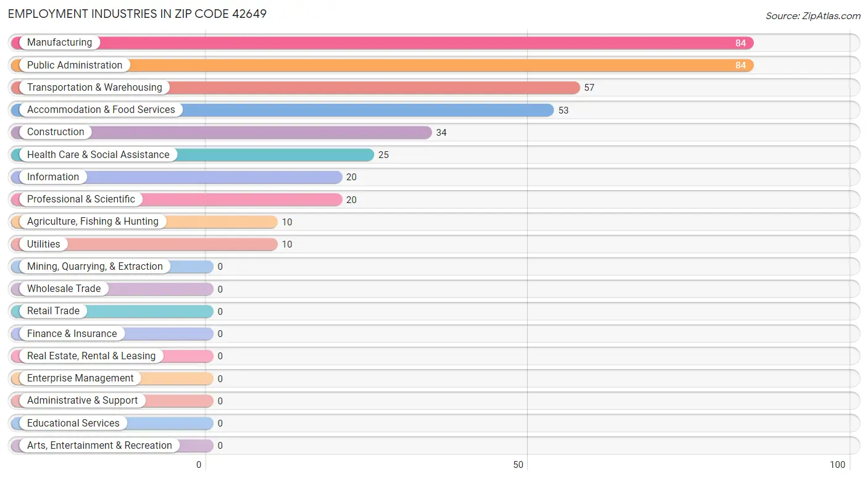Click the Source: ZipAtlas.com text

pyautogui.click(x=812, y=15)
